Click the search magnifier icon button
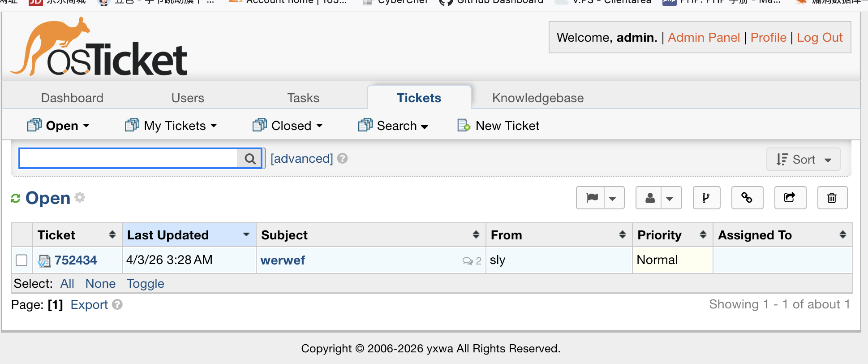 point(250,159)
